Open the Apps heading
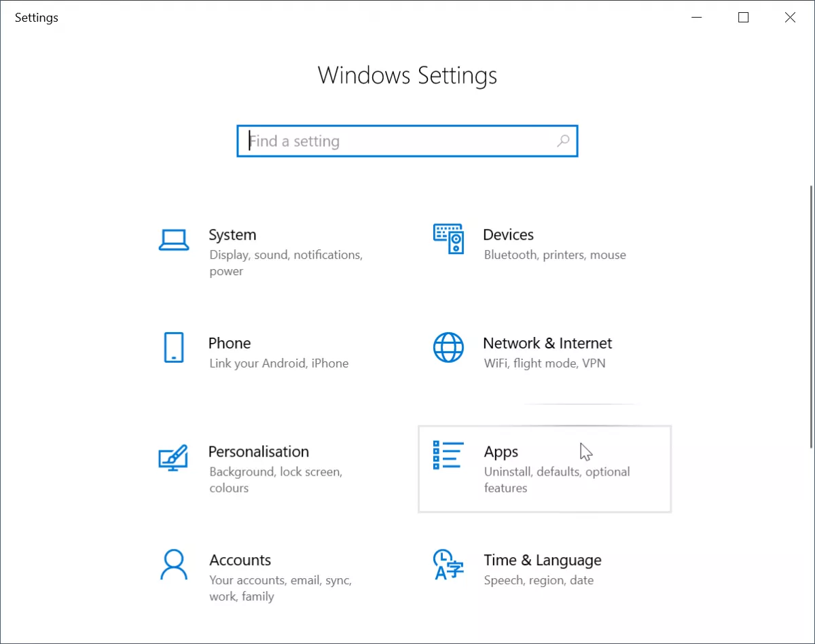 pos(501,452)
